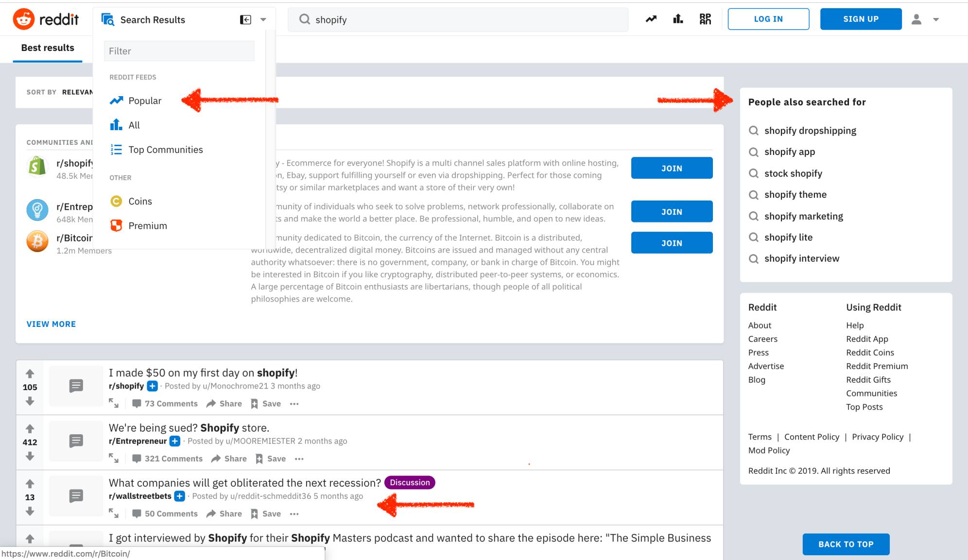Open the Search Results navigation dropdown arrow
Viewport: 968px width, 560px height.
click(x=263, y=20)
